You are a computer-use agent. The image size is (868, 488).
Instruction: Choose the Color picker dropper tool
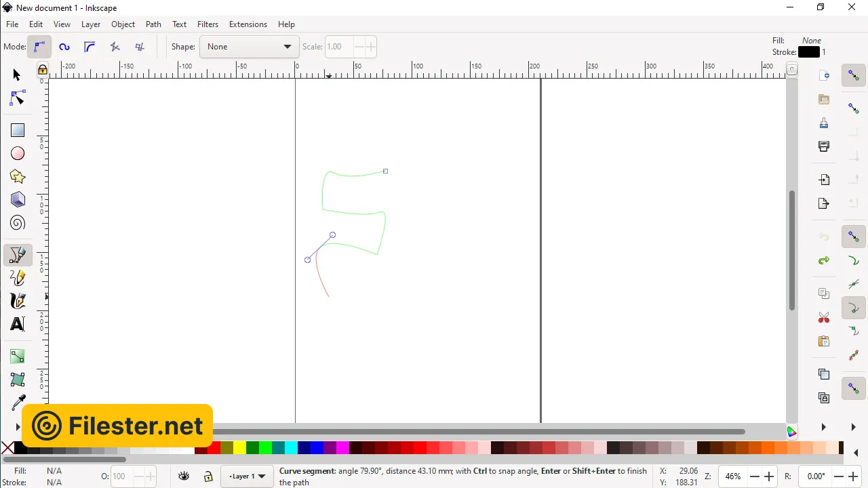tap(18, 403)
